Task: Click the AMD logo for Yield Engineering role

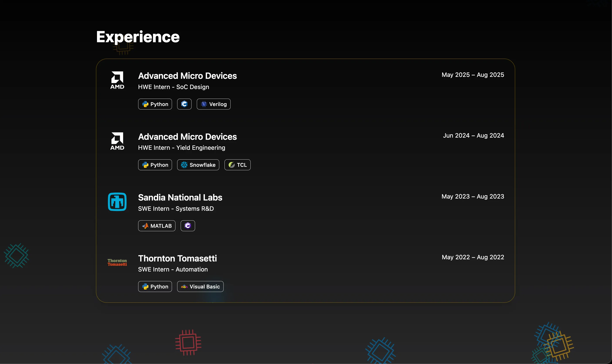Action: pos(117,141)
